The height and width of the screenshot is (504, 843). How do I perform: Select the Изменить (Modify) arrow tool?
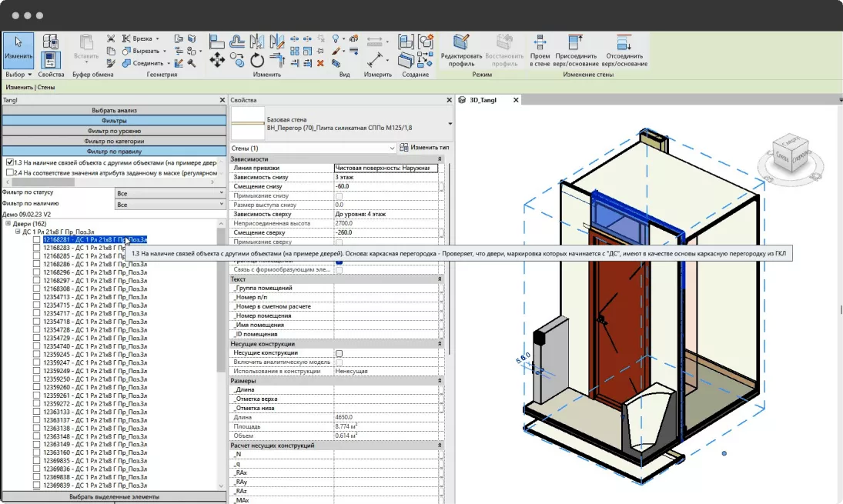point(18,48)
